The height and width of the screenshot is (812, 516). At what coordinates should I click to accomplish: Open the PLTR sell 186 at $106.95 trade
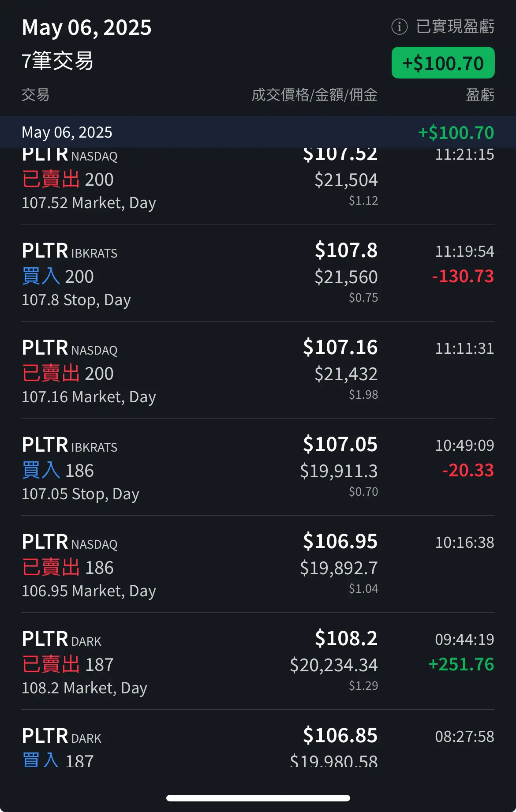tap(258, 564)
